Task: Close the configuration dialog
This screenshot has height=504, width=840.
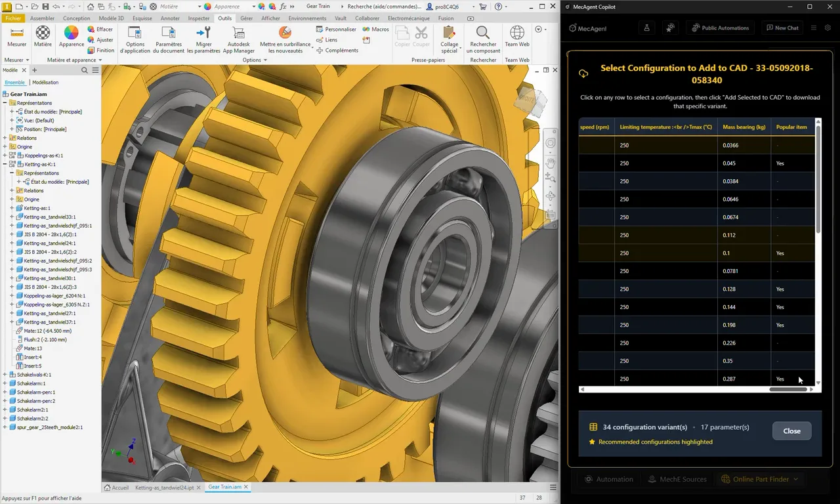Action: (791, 431)
